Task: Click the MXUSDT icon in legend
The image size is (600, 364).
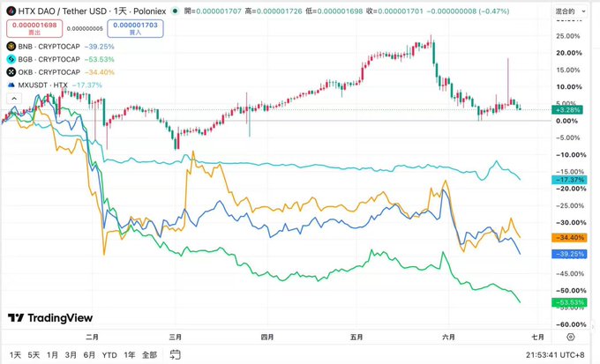Action: coord(11,85)
